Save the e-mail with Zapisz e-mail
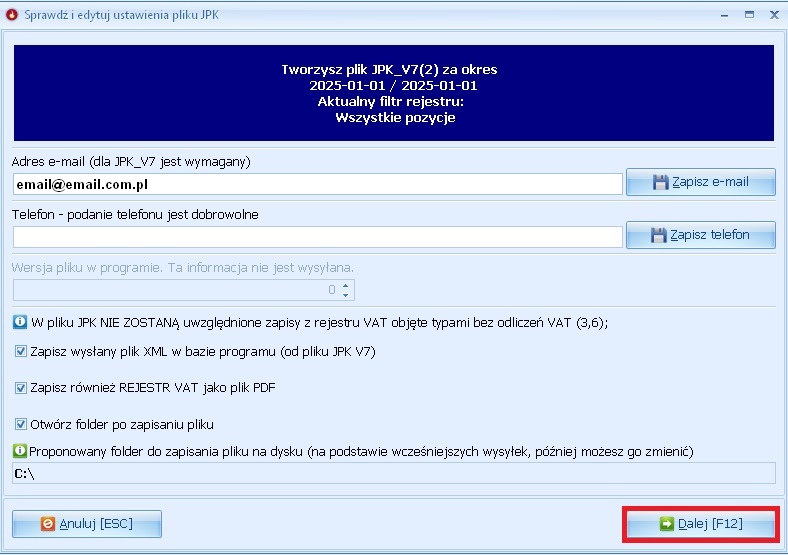The height and width of the screenshot is (555, 788). pyautogui.click(x=701, y=182)
